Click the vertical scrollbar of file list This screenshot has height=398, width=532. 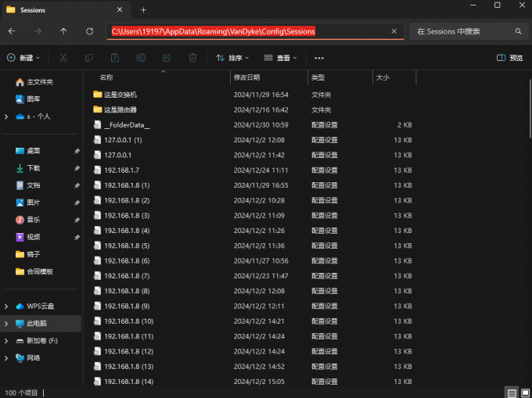[530, 109]
